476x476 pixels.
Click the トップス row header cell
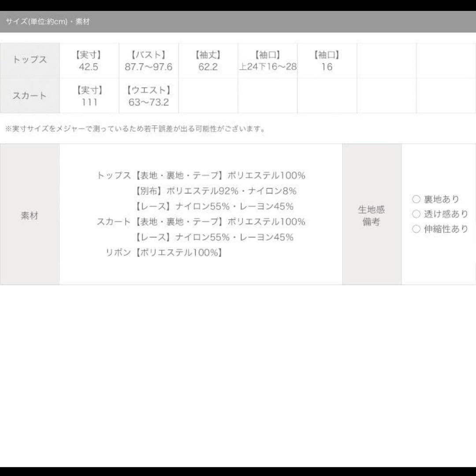click(x=30, y=60)
